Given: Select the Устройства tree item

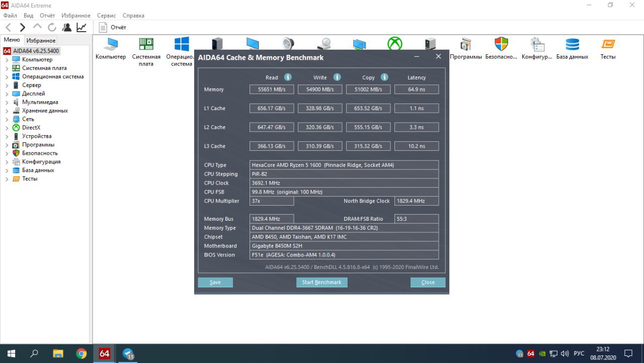Looking at the screenshot, I should 37,136.
